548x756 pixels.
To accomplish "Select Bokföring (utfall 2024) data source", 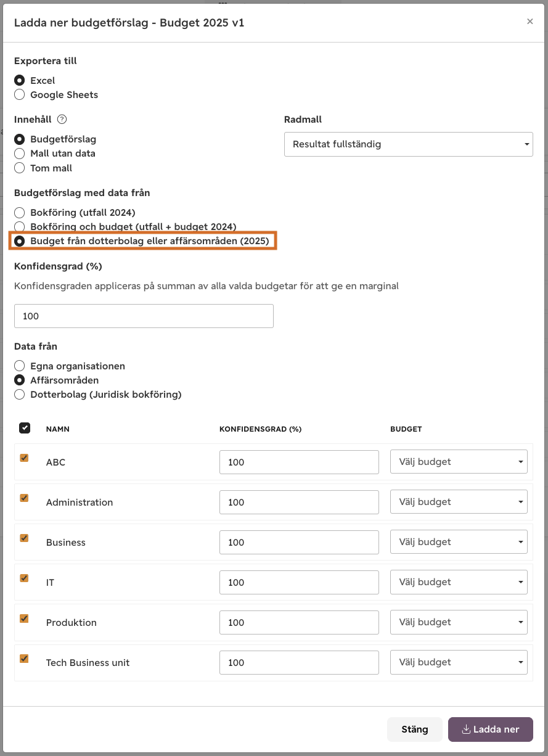I will (20, 213).
